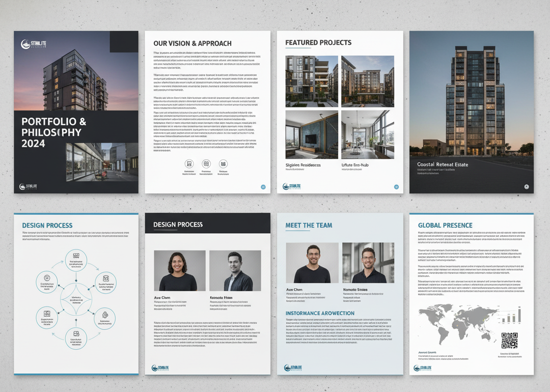
Task: Select the Portfolio & Philosophy 2024 cover title
Action: point(53,133)
